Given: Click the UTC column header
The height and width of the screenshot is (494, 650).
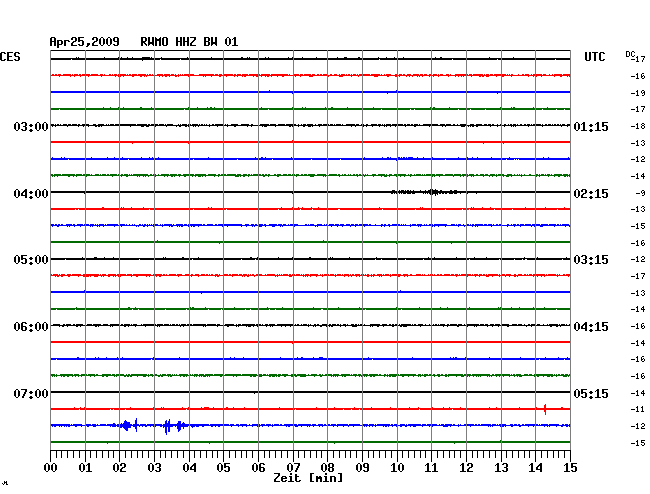Looking at the screenshot, I should tap(595, 57).
